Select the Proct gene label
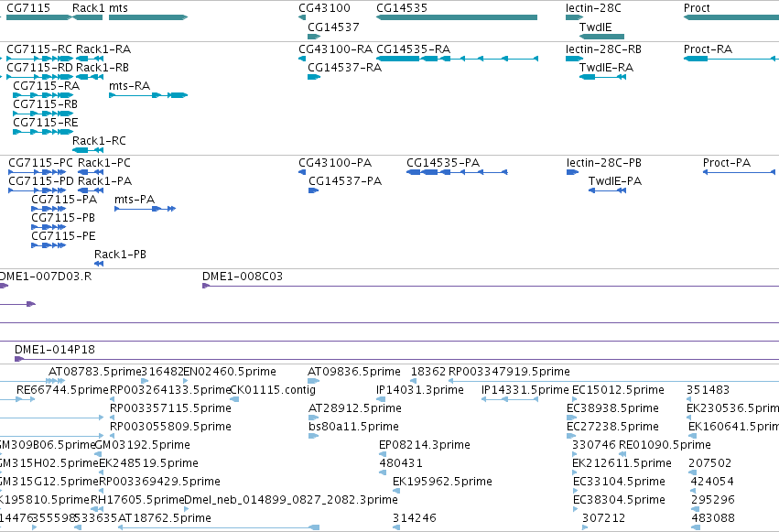This screenshot has height=532, width=779. [x=697, y=8]
